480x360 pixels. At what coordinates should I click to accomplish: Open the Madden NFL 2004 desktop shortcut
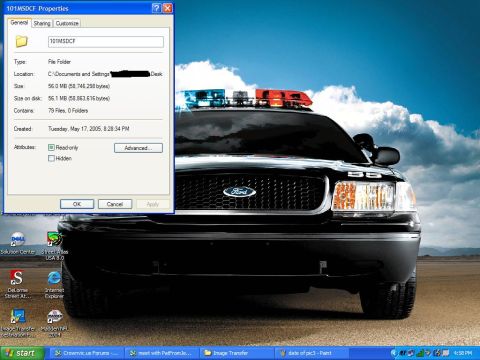(x=54, y=323)
